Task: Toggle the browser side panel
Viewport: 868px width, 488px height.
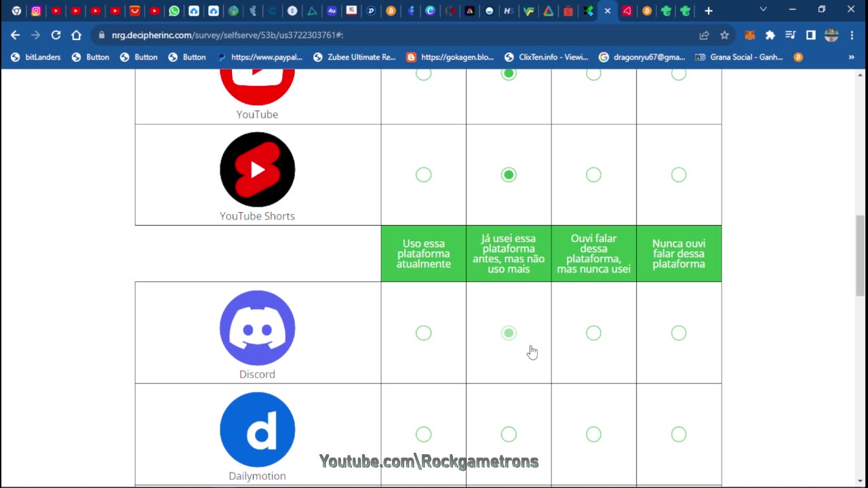Action: tap(810, 35)
